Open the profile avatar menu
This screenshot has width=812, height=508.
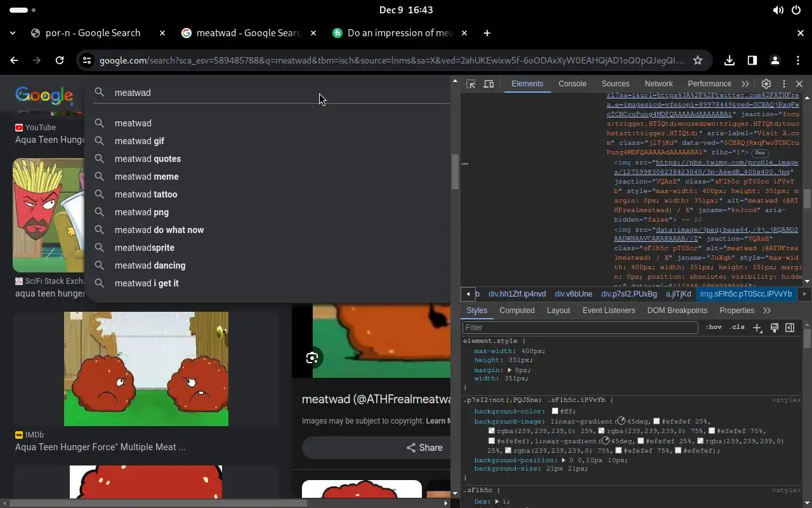775,60
